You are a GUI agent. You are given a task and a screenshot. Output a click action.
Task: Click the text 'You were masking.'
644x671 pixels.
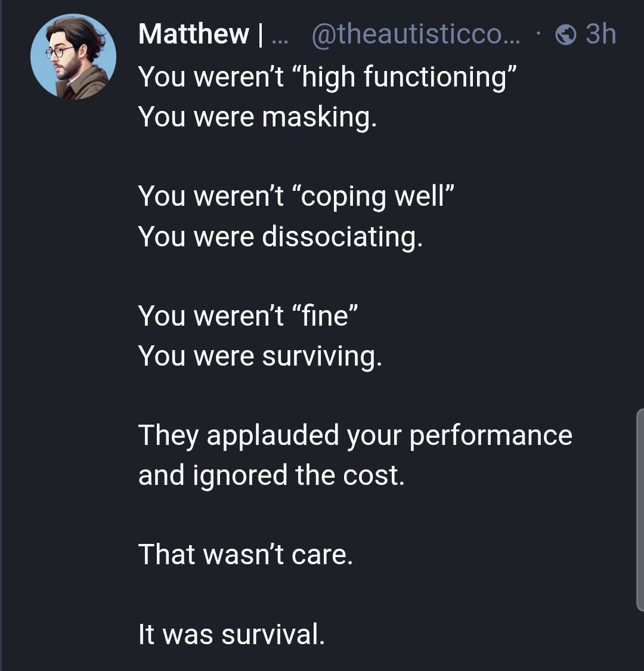point(258,117)
